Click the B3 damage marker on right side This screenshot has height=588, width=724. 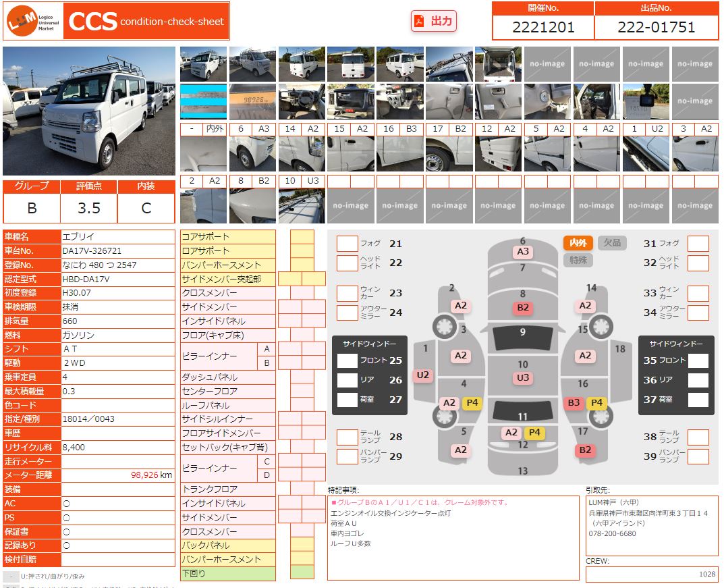(x=574, y=403)
